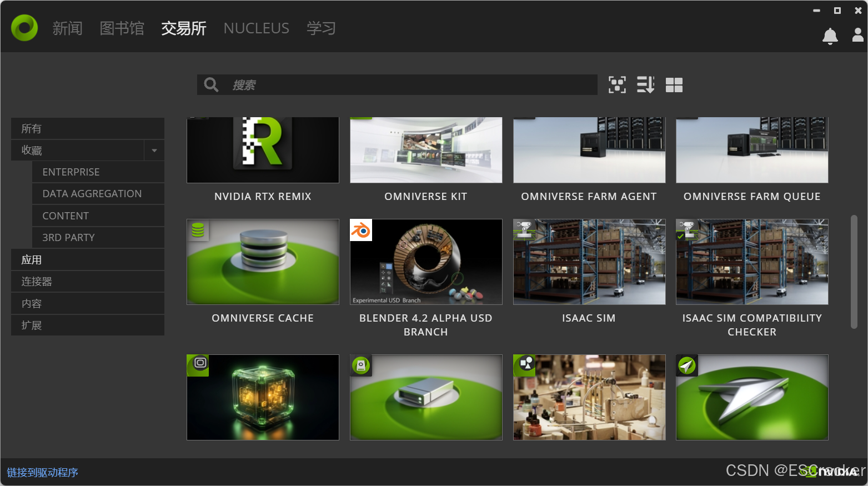The width and height of the screenshot is (868, 486).
Task: Click the paper plane badge icon
Action: click(x=687, y=365)
